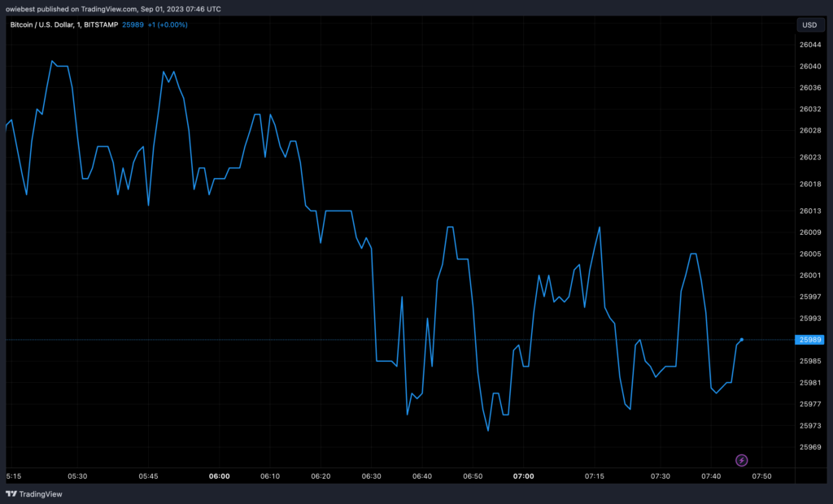Click the 26018 price axis label

click(x=810, y=184)
